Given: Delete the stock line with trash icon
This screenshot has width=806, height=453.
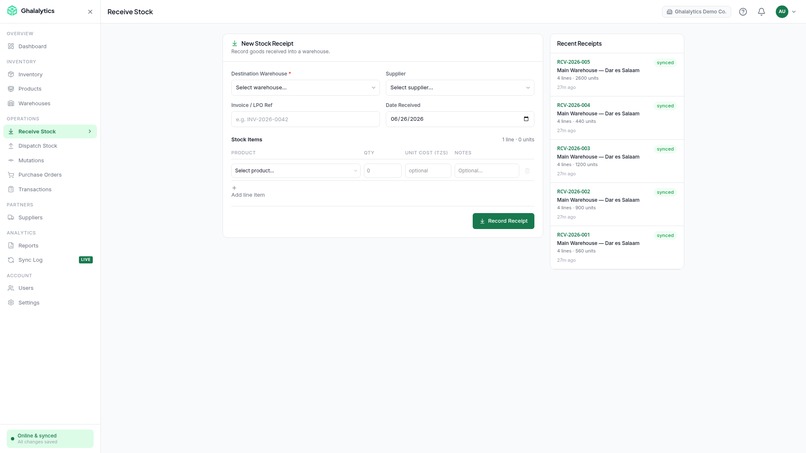Looking at the screenshot, I should point(527,171).
